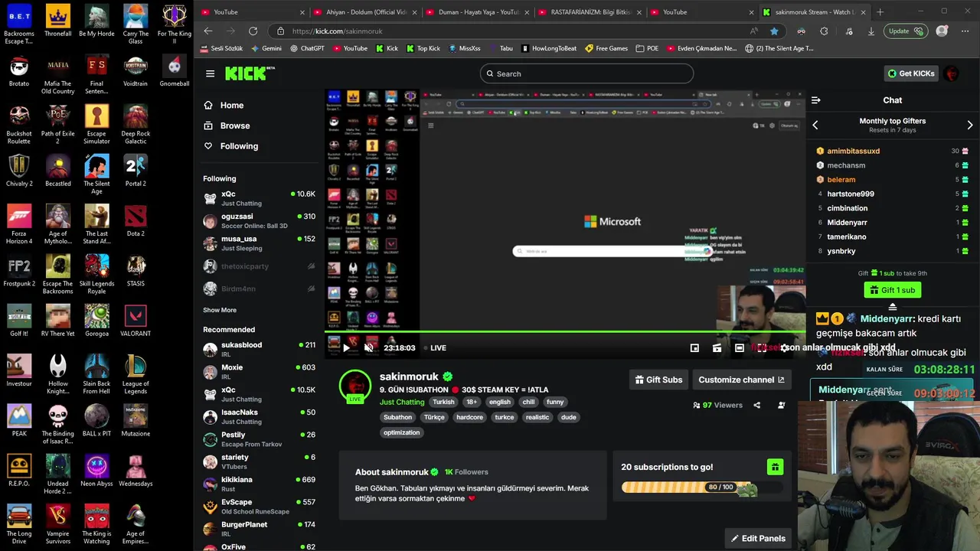
Task: Open Free Games bookmark
Action: (606, 48)
